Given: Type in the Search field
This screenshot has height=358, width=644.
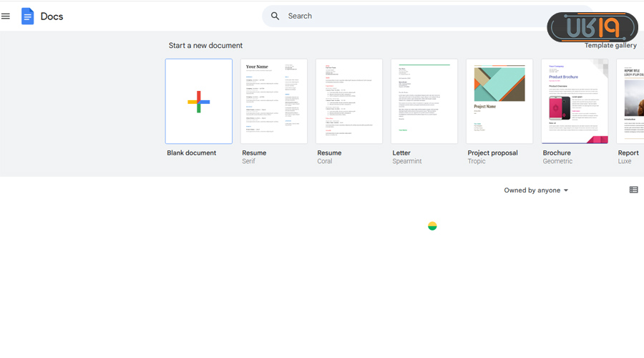Looking at the screenshot, I should pos(415,16).
